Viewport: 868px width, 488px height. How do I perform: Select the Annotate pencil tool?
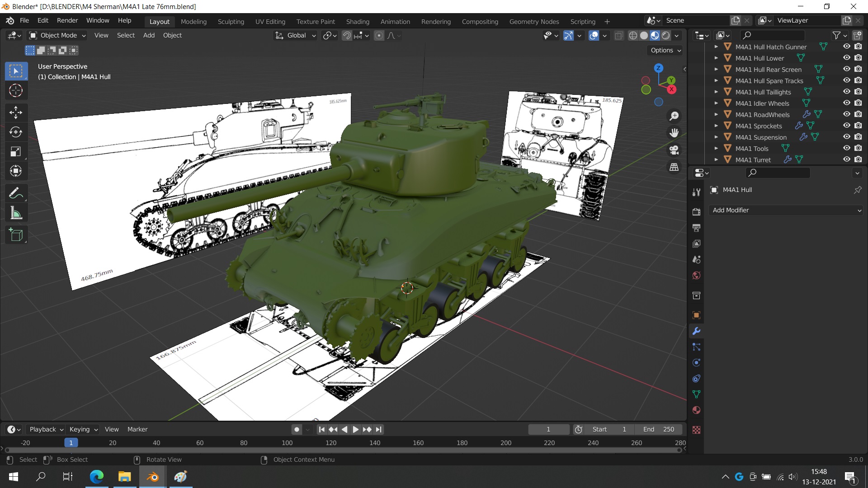[16, 193]
